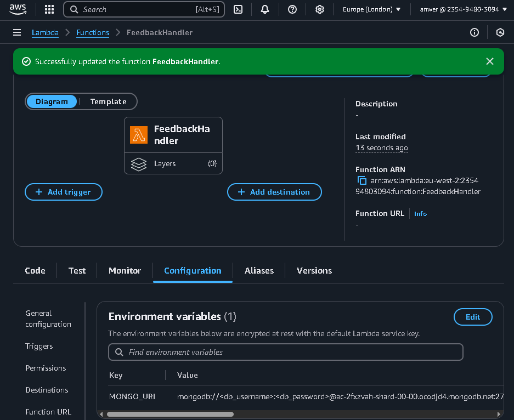514x420 pixels.
Task: Open the anwer account dropdown
Action: (463, 9)
